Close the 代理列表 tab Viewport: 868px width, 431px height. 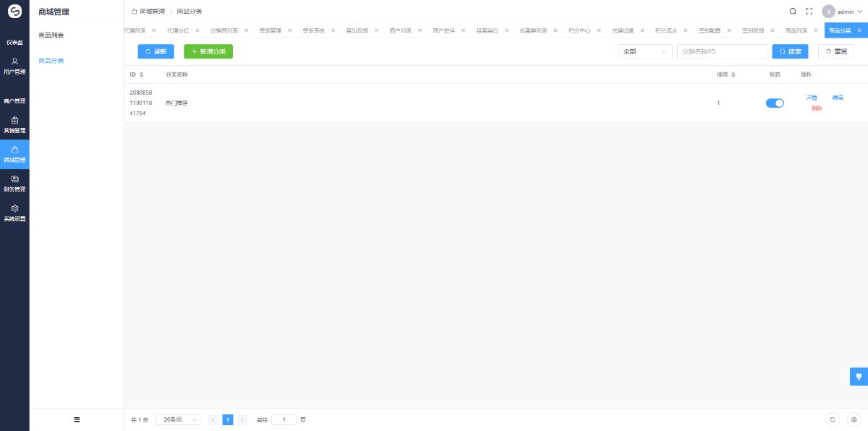point(154,30)
